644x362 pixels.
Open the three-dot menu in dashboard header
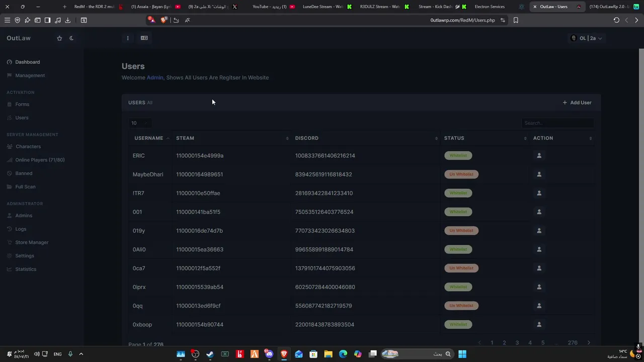tap(128, 38)
